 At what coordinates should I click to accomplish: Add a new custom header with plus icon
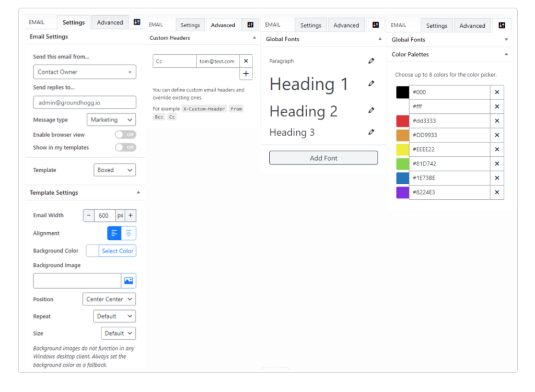246,74
